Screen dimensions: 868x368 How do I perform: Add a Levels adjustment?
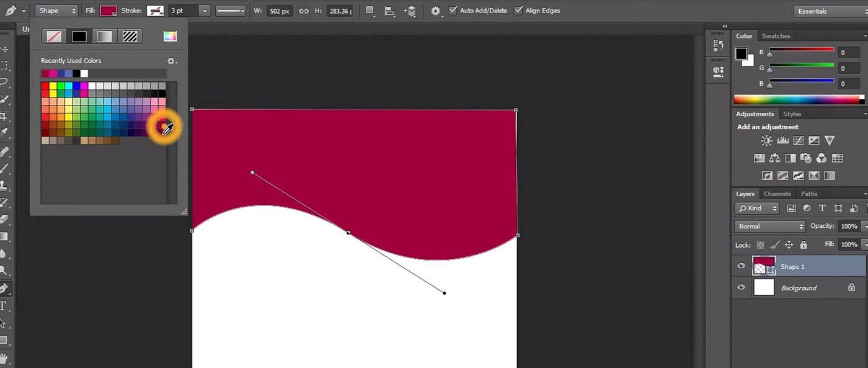(x=782, y=140)
